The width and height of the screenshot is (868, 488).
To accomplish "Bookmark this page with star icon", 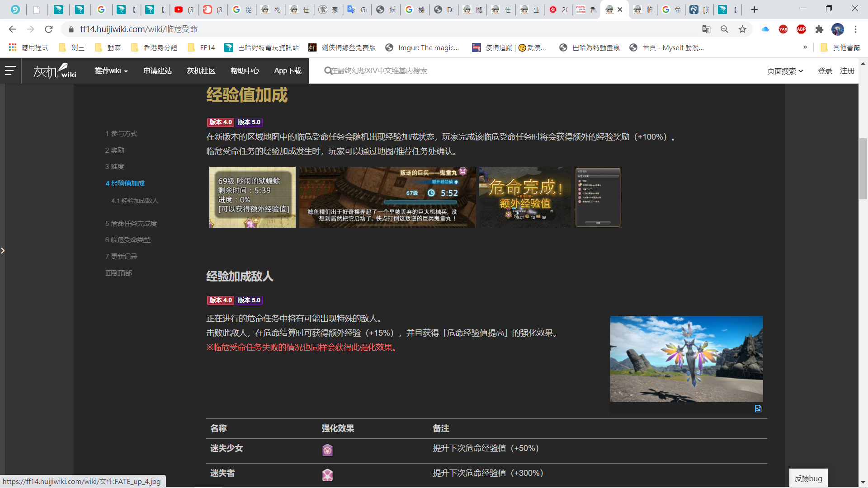I will pos(742,29).
